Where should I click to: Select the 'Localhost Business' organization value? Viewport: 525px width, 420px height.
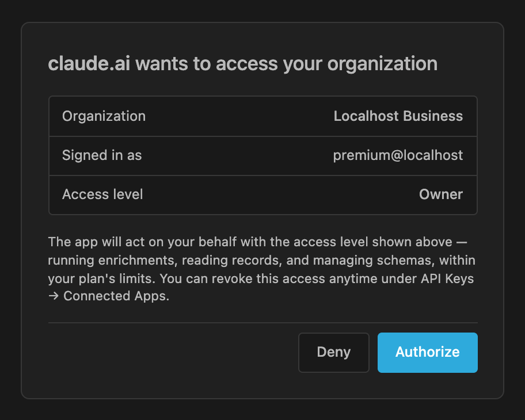point(398,116)
